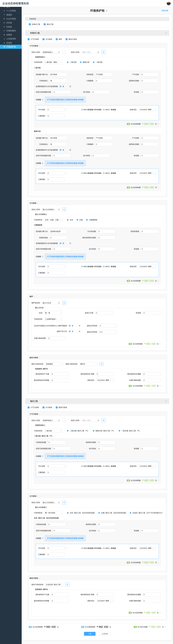This screenshot has width=173, height=644.
Task: Collapse the 非海洋工程 section chevron
Action: point(166,33)
